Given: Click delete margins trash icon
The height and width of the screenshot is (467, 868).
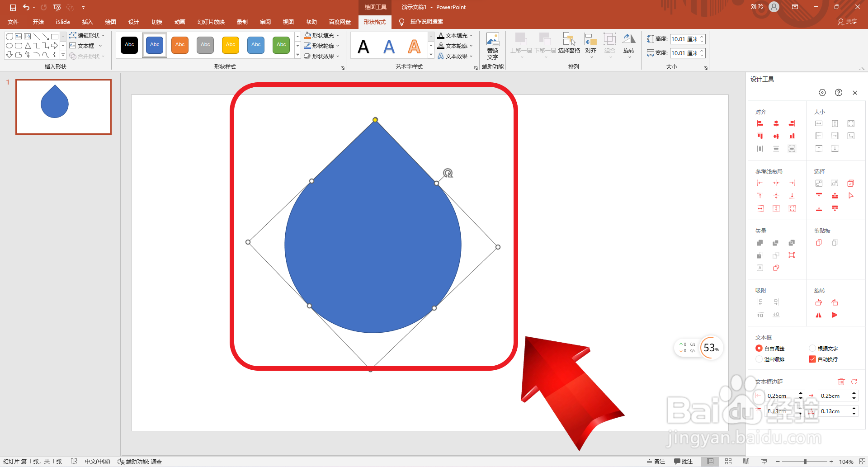Looking at the screenshot, I should (x=841, y=382).
